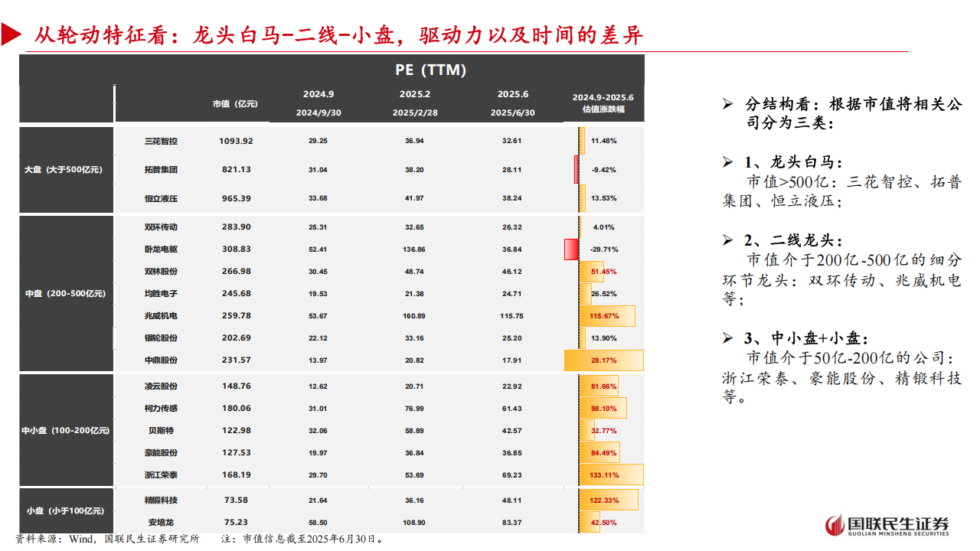The image size is (980, 551).
Task: Click the 160.89 PE value for 兆威机电
Action: (x=415, y=316)
